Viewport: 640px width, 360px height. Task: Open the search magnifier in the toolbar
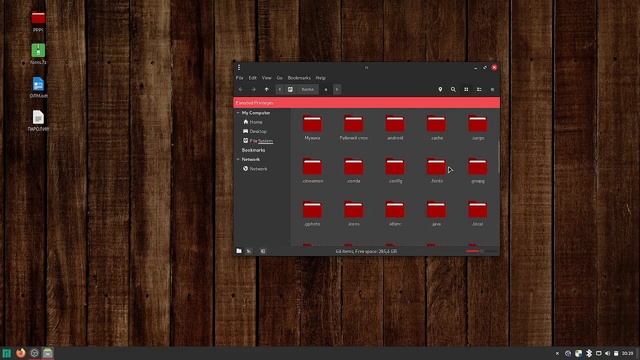coord(453,89)
